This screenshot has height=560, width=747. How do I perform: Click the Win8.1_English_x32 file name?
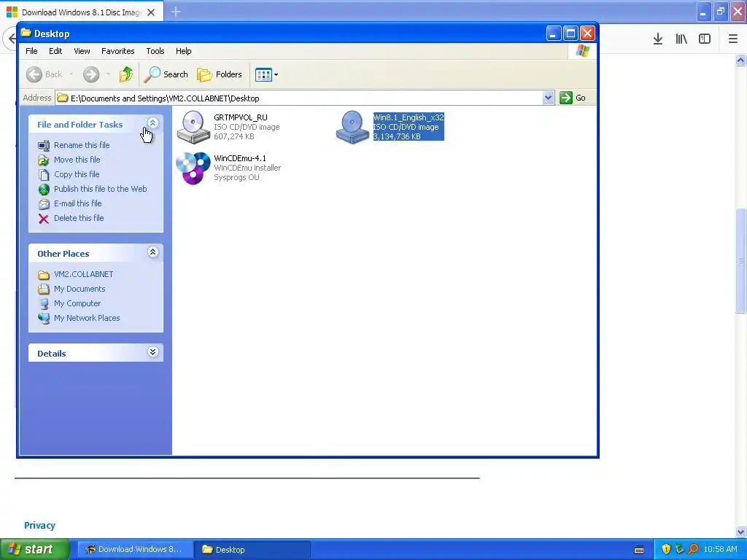point(409,117)
